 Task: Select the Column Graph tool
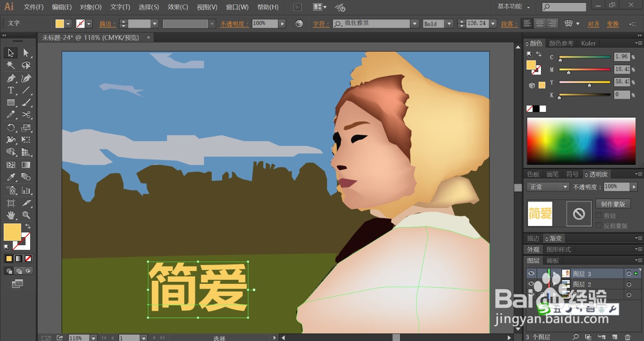[x=26, y=190]
